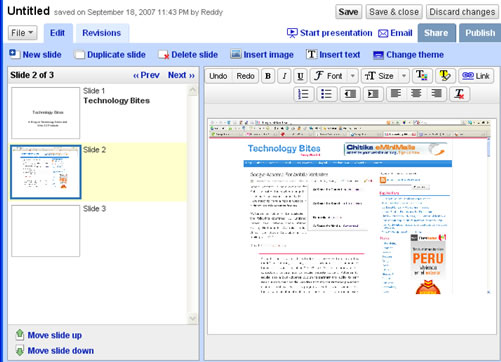Switch to the Edit tab
The image size is (501, 362).
click(x=57, y=33)
